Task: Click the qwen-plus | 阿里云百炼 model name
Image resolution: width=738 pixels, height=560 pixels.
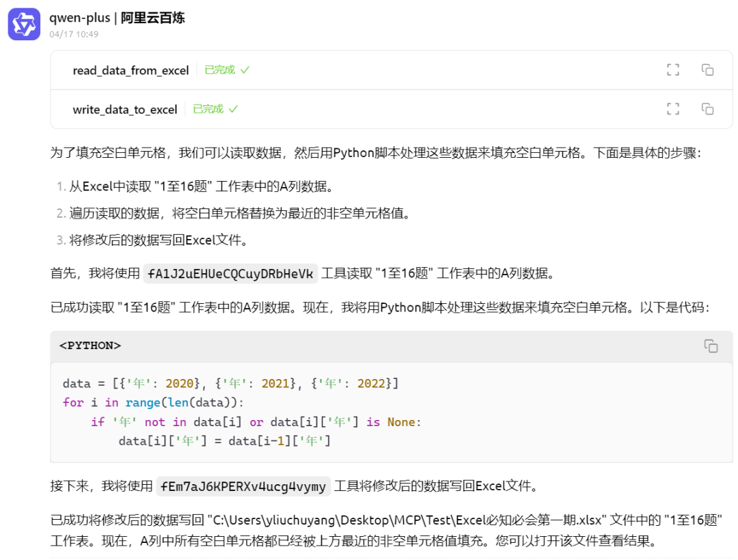Action: tap(117, 18)
